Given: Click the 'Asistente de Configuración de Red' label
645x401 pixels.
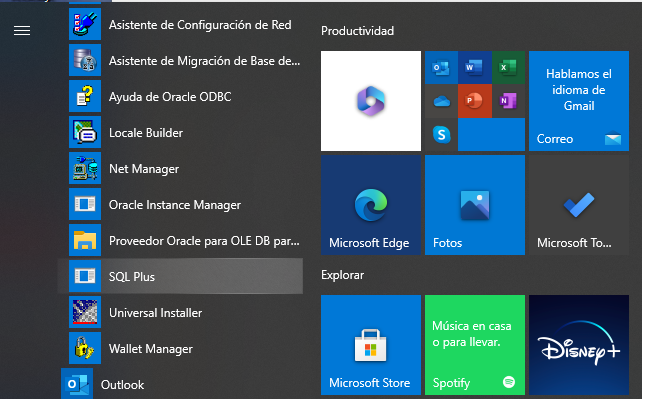Looking at the screenshot, I should 200,25.
